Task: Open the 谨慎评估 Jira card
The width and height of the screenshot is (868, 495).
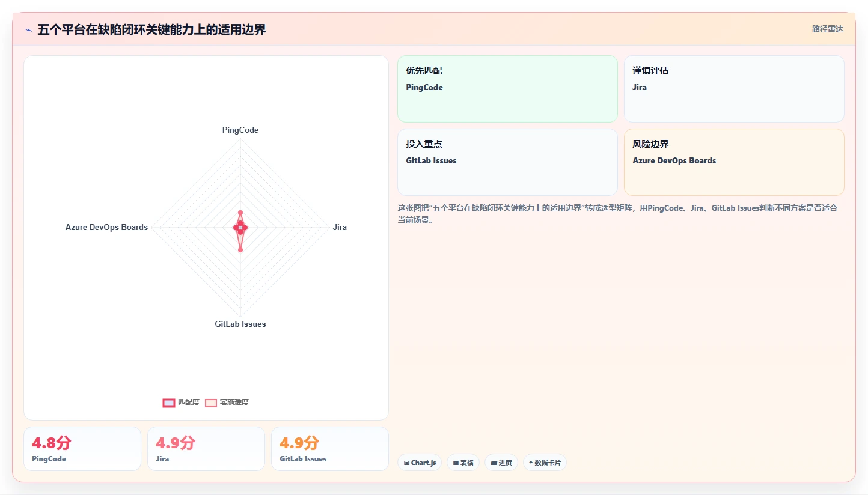Action: pyautogui.click(x=734, y=89)
